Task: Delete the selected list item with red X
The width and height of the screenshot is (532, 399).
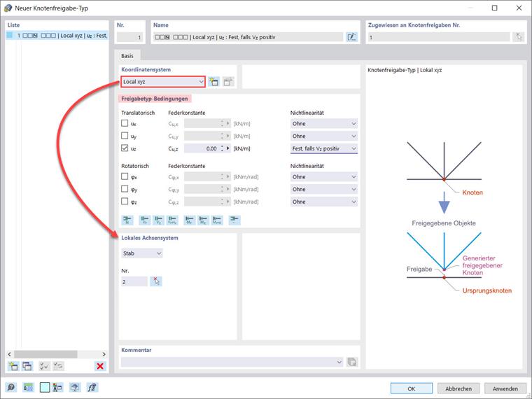Action: click(x=100, y=366)
